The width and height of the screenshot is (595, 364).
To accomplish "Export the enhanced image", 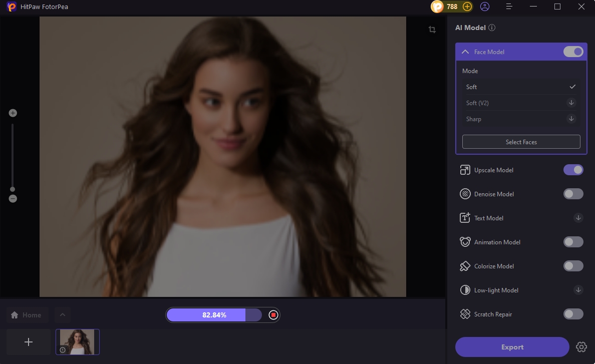I will pyautogui.click(x=512, y=347).
